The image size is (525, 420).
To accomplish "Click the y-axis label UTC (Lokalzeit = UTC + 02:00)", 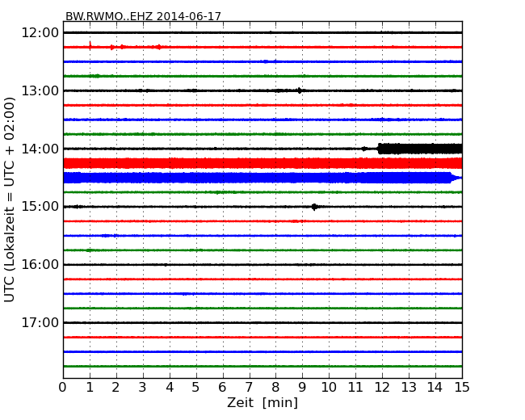I will (10, 199).
